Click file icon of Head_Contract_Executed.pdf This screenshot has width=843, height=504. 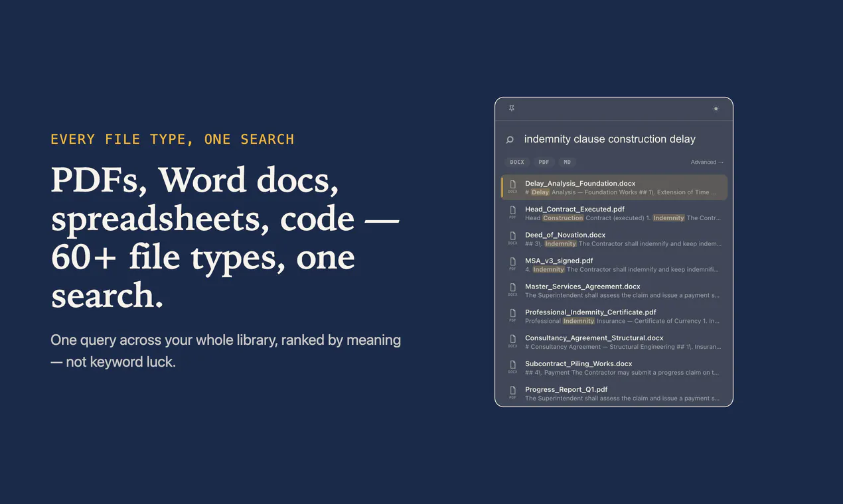point(512,210)
